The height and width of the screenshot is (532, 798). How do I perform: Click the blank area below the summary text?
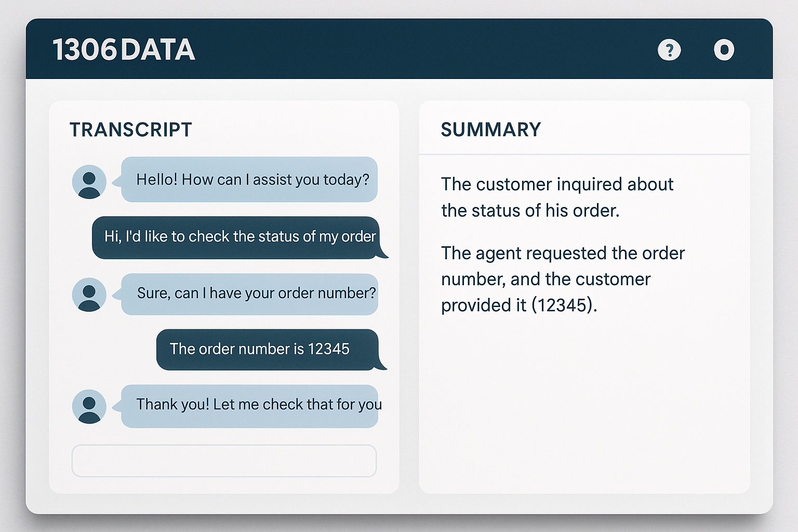(584, 405)
